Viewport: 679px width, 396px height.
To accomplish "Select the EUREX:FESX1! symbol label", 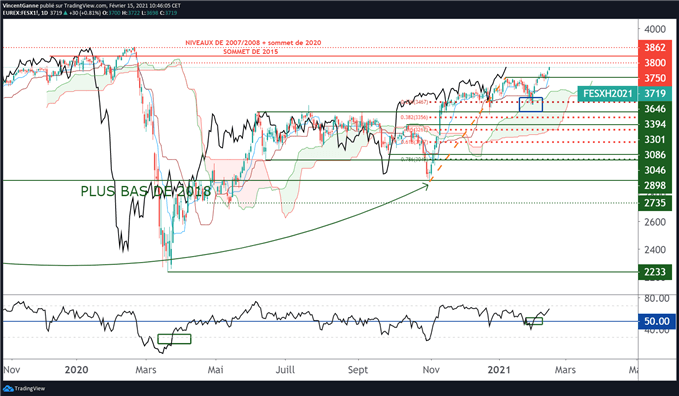I will [21, 13].
